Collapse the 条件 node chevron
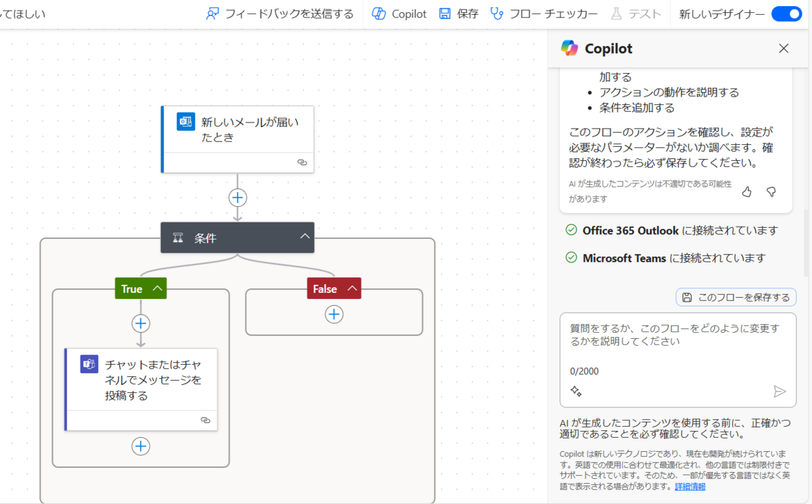Screen dimensions: 812x504 point(304,236)
